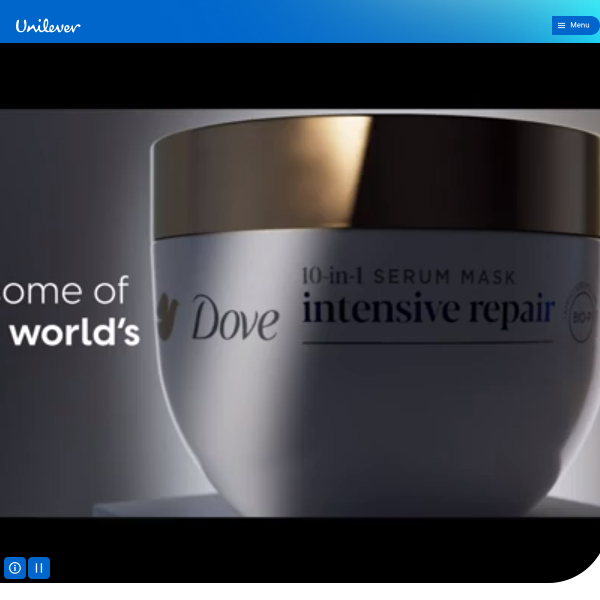600x600 pixels.
Task: Open the Unilever logo home link
Action: tap(48, 26)
